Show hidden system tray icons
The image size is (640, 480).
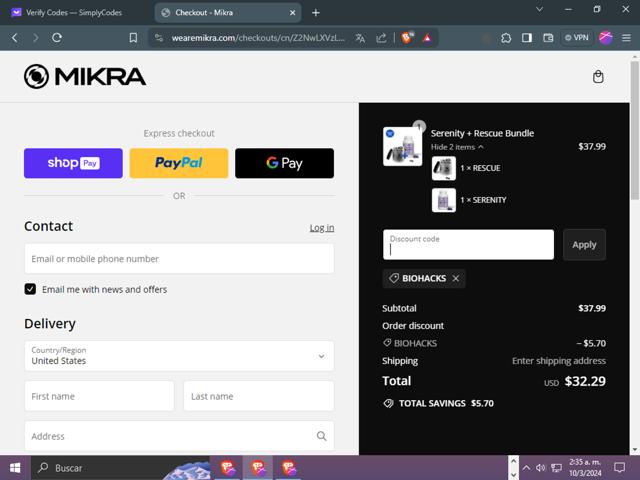[527, 468]
